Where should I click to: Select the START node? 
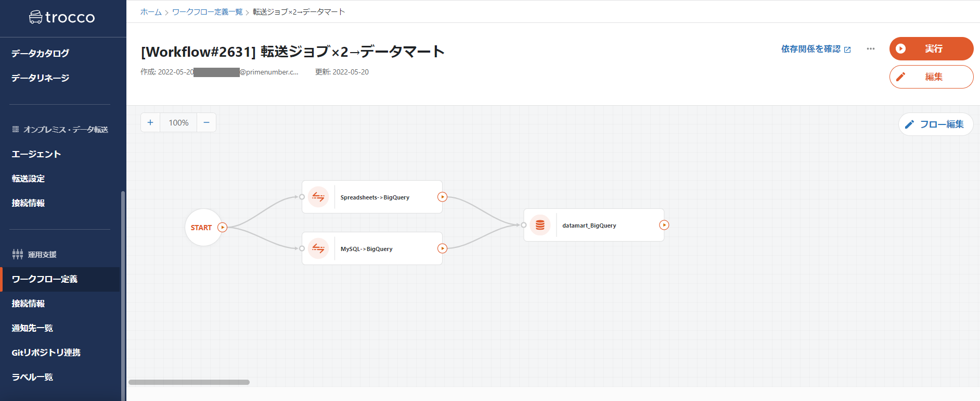coord(203,228)
